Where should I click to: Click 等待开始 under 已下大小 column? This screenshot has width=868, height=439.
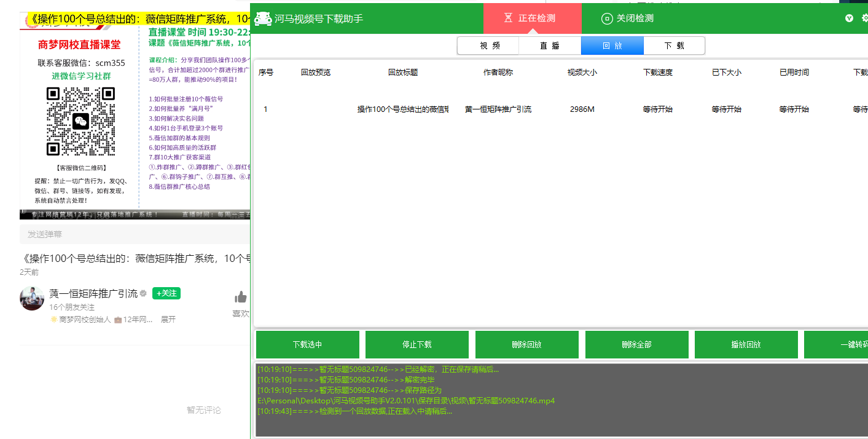pos(727,109)
